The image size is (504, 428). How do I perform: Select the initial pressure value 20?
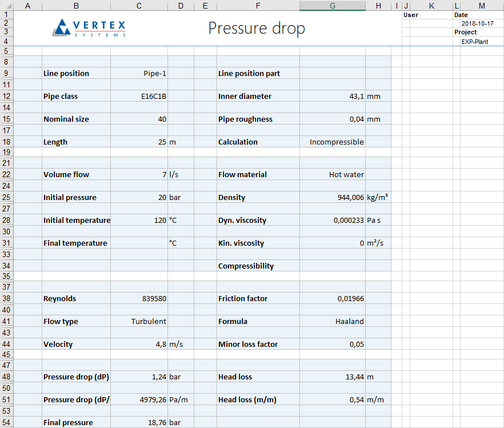tap(139, 197)
